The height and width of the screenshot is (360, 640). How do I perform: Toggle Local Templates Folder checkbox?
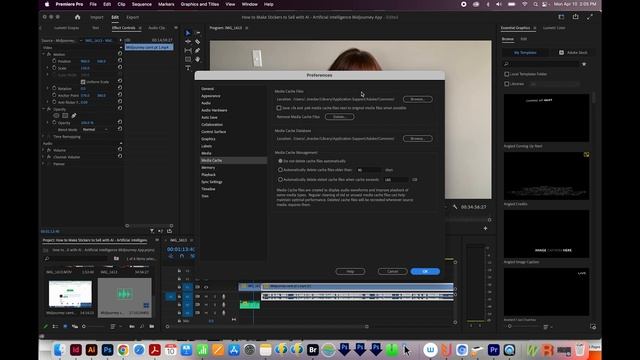[x=507, y=74]
